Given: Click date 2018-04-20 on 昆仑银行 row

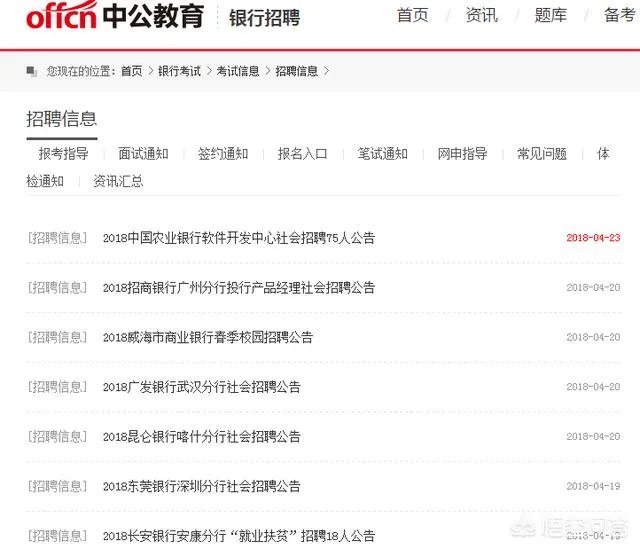Looking at the screenshot, I should (593, 437).
